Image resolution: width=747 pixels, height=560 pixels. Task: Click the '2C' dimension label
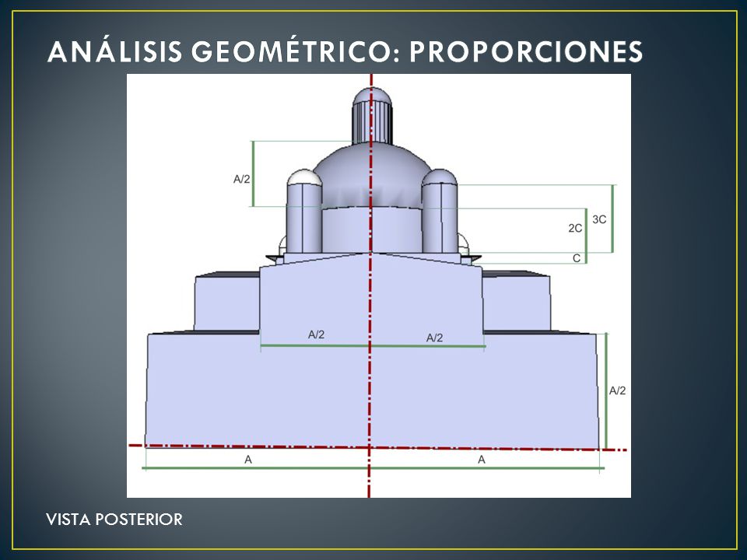(x=575, y=228)
